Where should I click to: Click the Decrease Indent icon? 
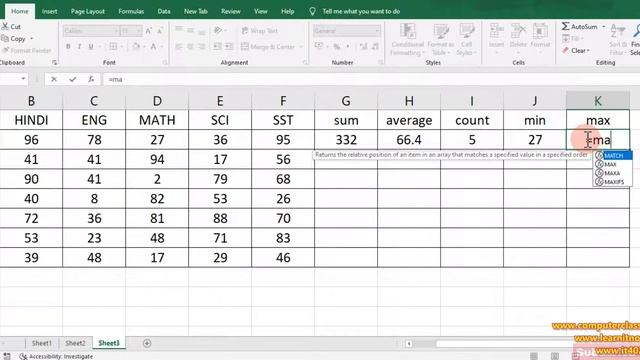tap(218, 47)
